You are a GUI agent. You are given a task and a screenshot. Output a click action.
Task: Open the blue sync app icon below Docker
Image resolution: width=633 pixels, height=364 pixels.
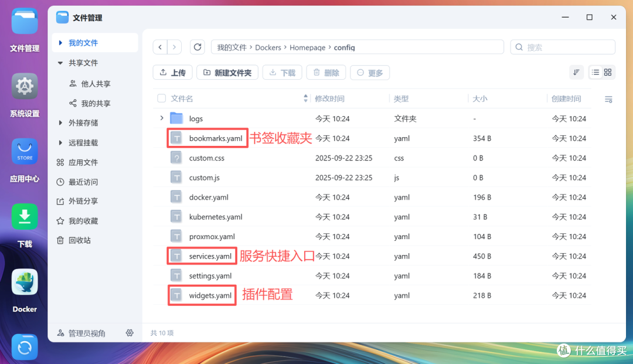25,347
